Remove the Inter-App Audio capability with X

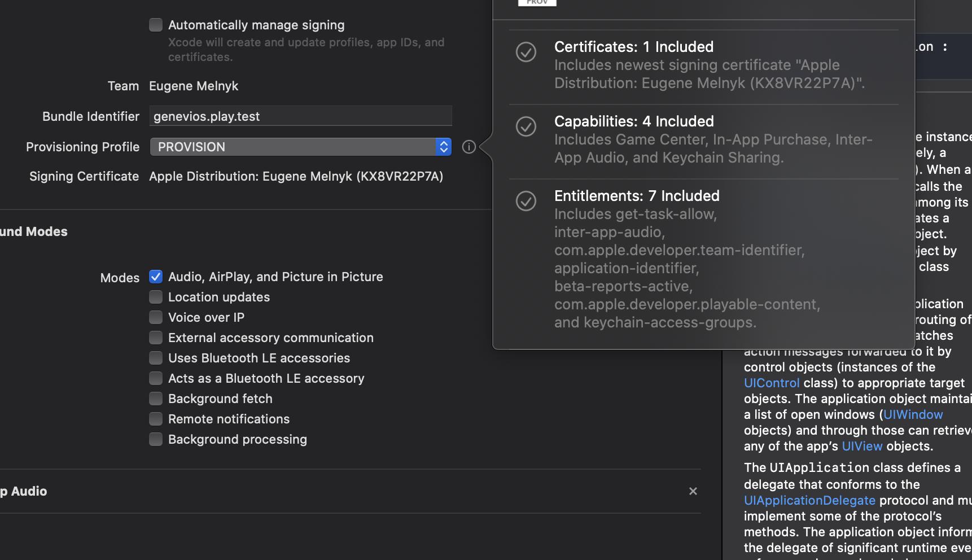click(x=693, y=491)
